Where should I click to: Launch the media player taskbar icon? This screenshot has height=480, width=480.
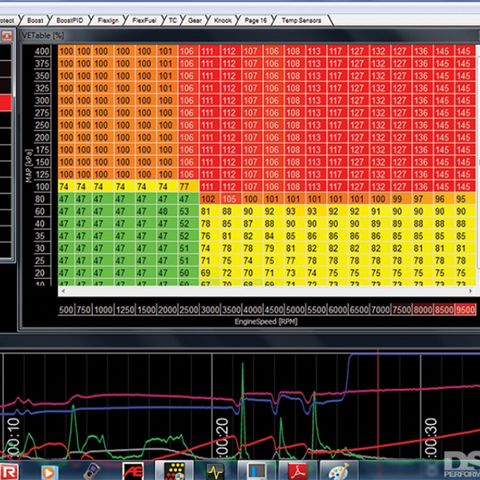(x=49, y=472)
